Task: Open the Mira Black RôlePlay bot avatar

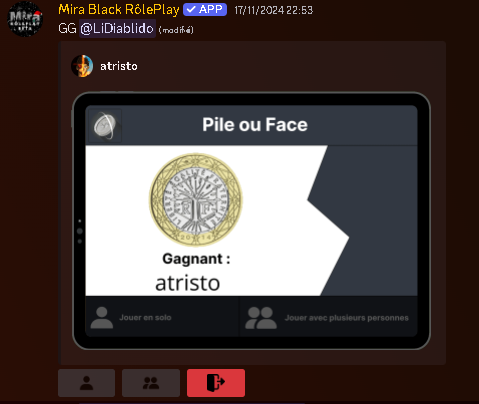Action: 25,19
